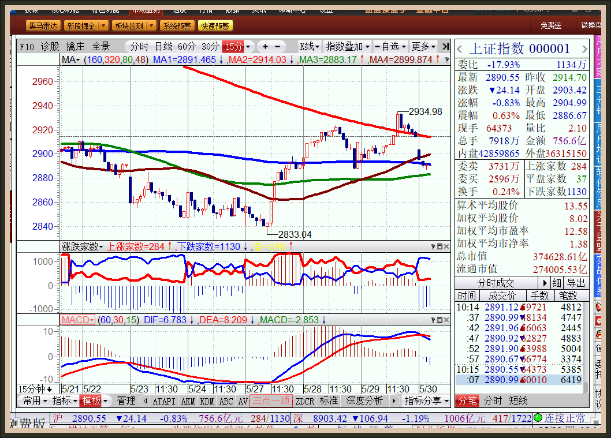Click the 15分钟 period down arrow
The image size is (611, 438).
tap(49, 389)
